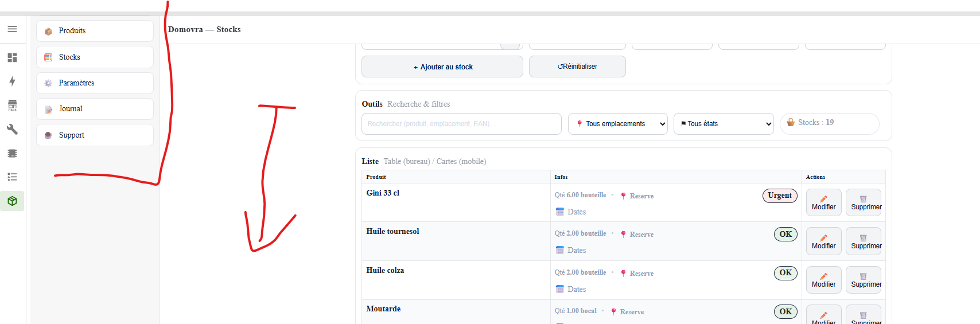Modify the Huile tournesol stock entry
980x324 pixels.
(x=824, y=241)
